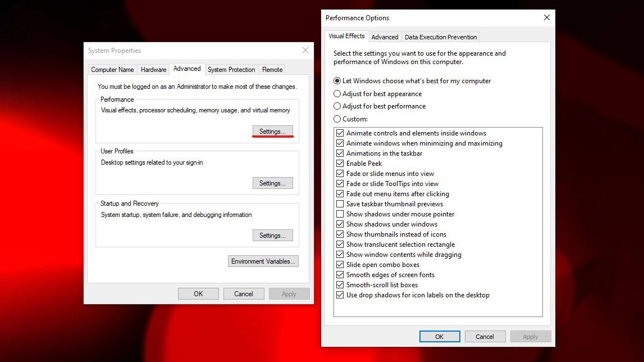Switch to Advanced tab in Performance Options
Image resolution: width=644 pixels, height=362 pixels.
point(385,37)
